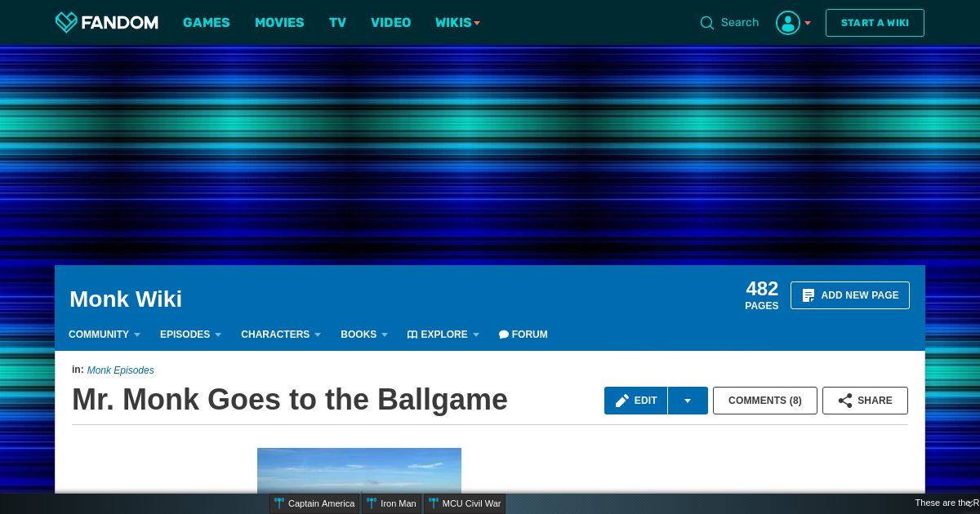Click the FANDOM wordmark

pos(119,23)
